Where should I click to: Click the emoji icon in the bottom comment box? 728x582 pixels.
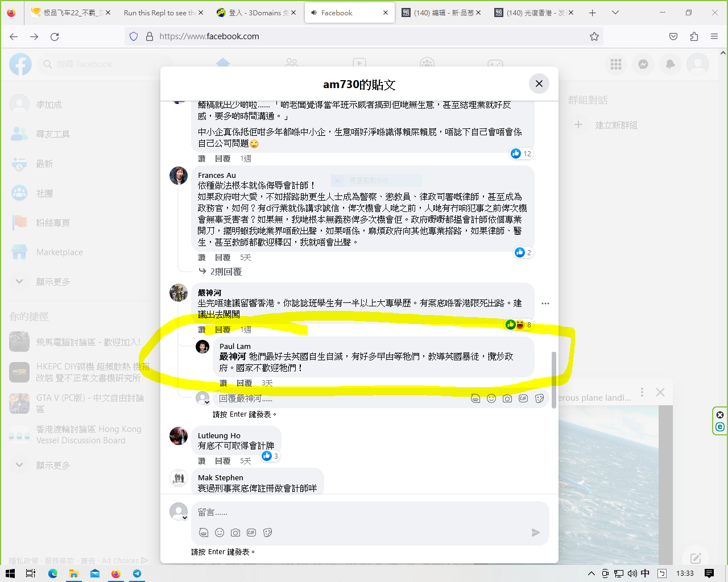tap(220, 533)
